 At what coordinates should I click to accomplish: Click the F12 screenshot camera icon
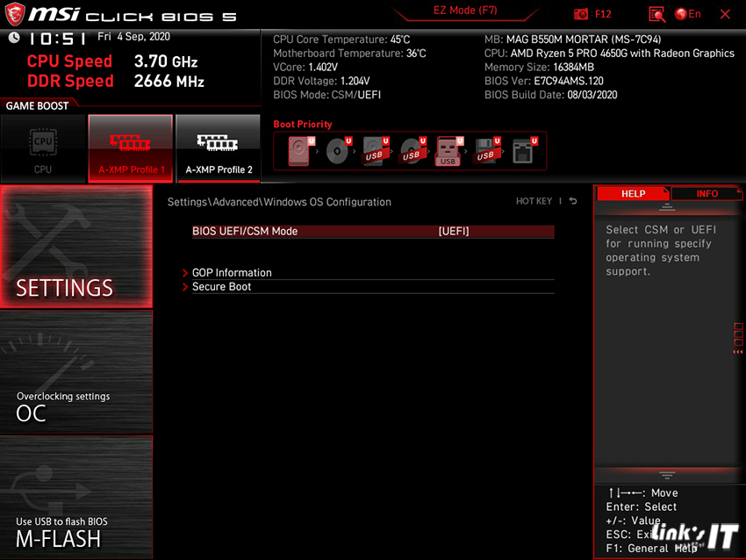(580, 14)
